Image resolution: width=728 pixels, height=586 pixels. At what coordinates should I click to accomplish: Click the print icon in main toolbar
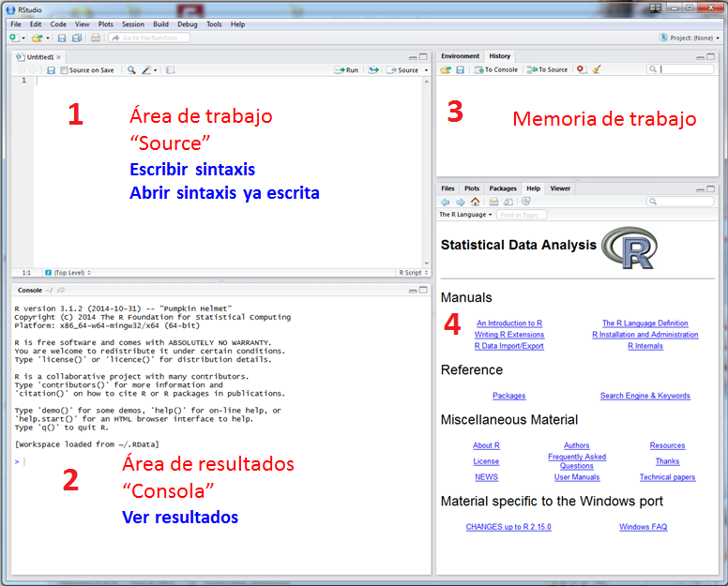tap(96, 38)
